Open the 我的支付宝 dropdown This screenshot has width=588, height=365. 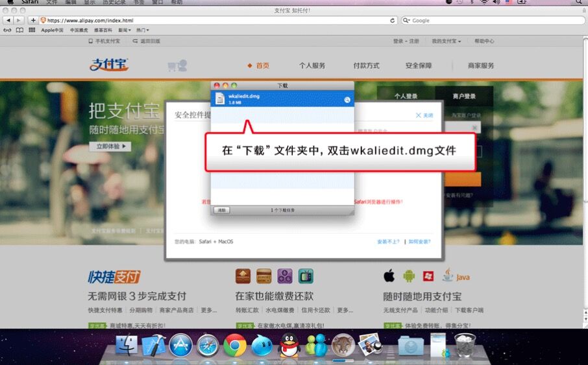tap(447, 41)
